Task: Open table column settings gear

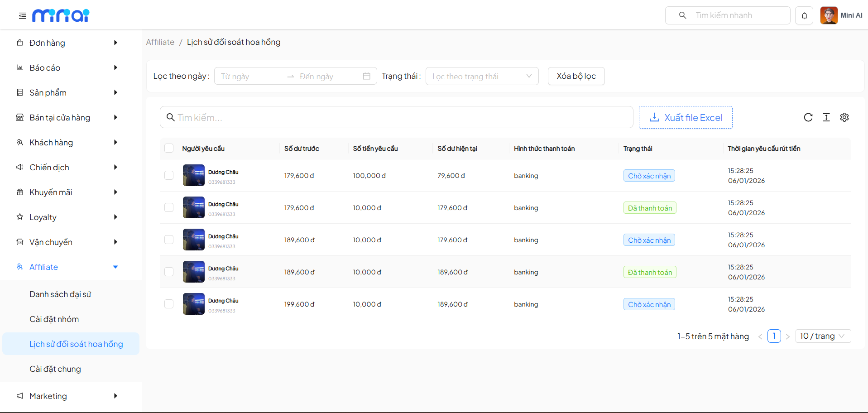Action: pyautogui.click(x=844, y=118)
